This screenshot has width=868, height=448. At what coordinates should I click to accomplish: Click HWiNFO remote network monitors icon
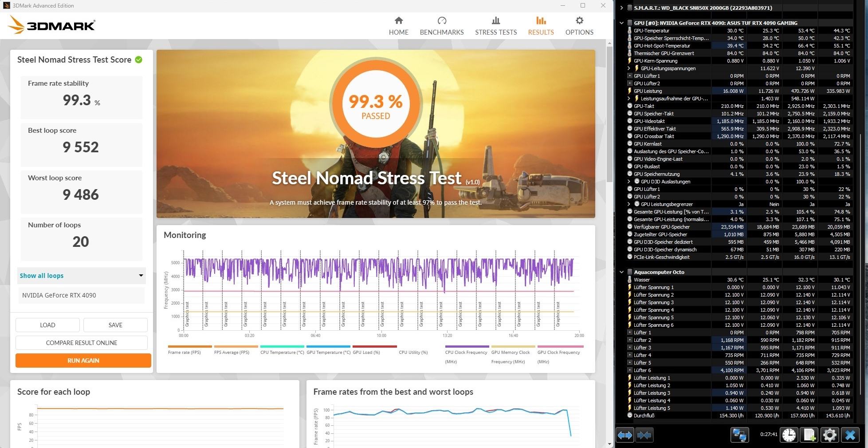pyautogui.click(x=739, y=435)
